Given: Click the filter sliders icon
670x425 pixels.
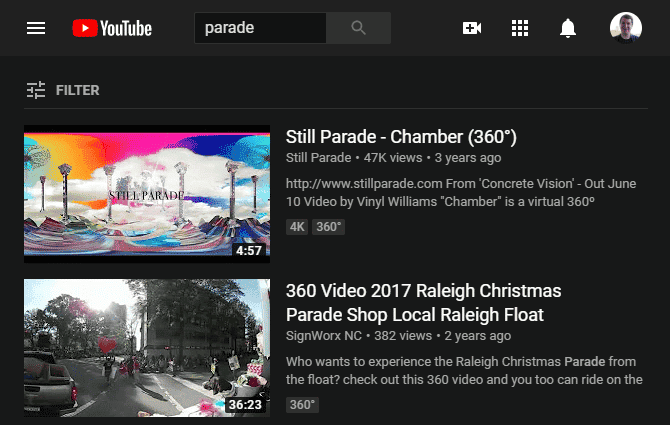Looking at the screenshot, I should (36, 90).
